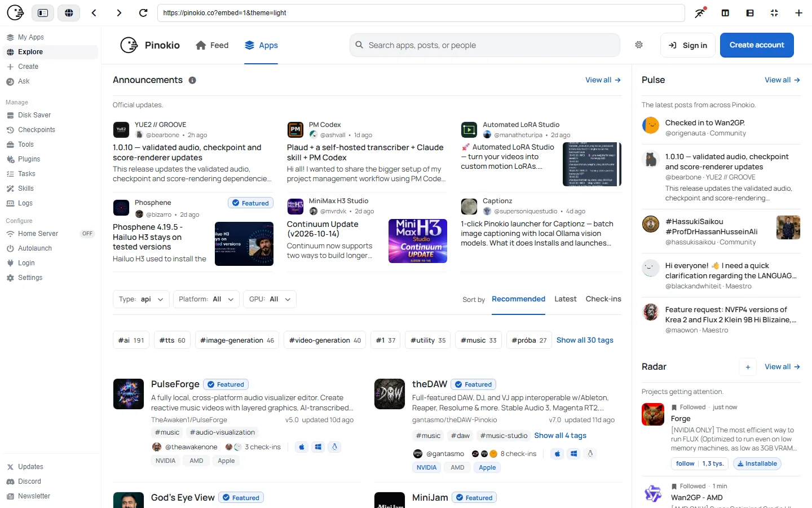812x508 pixels.
Task: Click the info icon next to Announcements
Action: tap(192, 80)
